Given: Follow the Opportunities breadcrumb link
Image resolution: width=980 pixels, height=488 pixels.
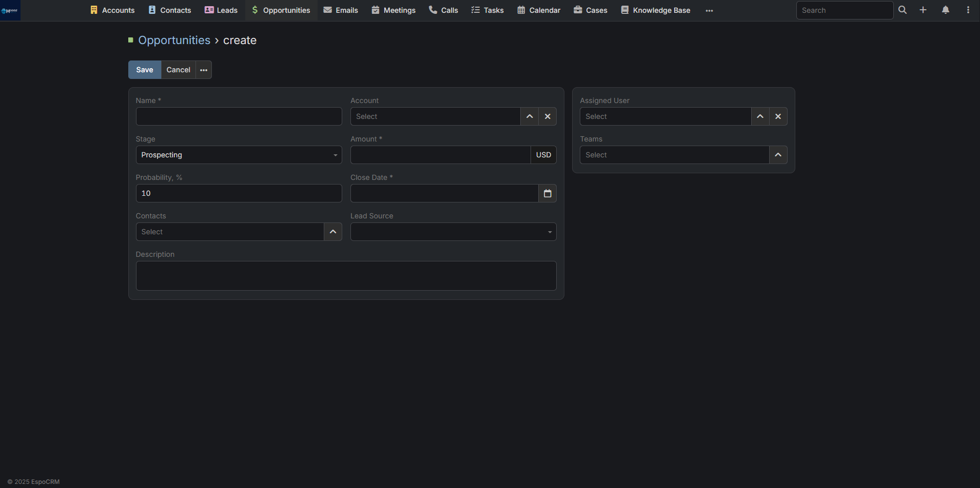Looking at the screenshot, I should coord(174,40).
